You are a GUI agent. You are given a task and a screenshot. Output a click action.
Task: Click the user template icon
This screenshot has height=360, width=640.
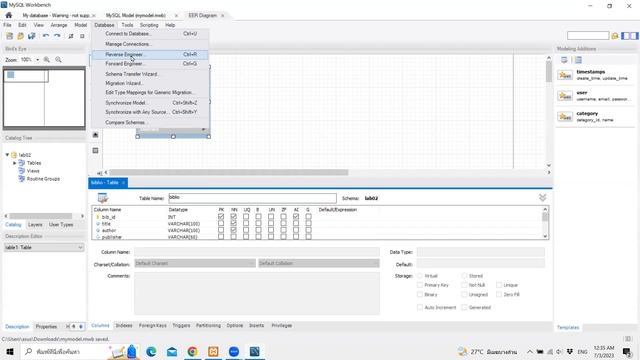[565, 96]
